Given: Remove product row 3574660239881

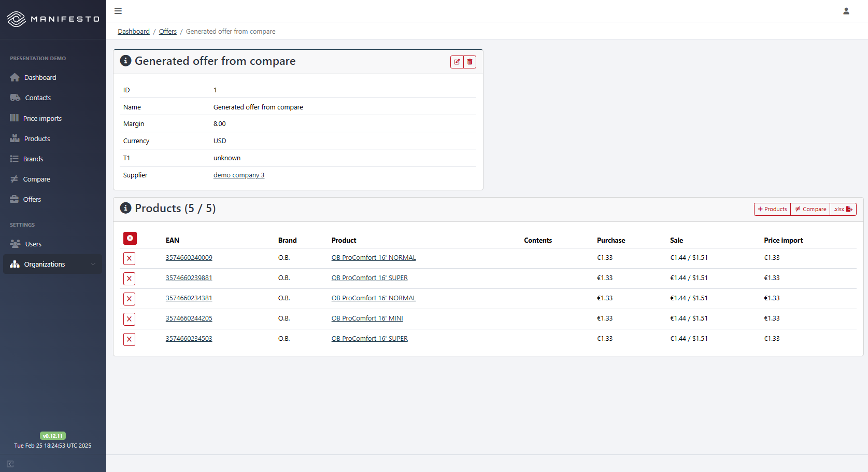Looking at the screenshot, I should (130, 279).
